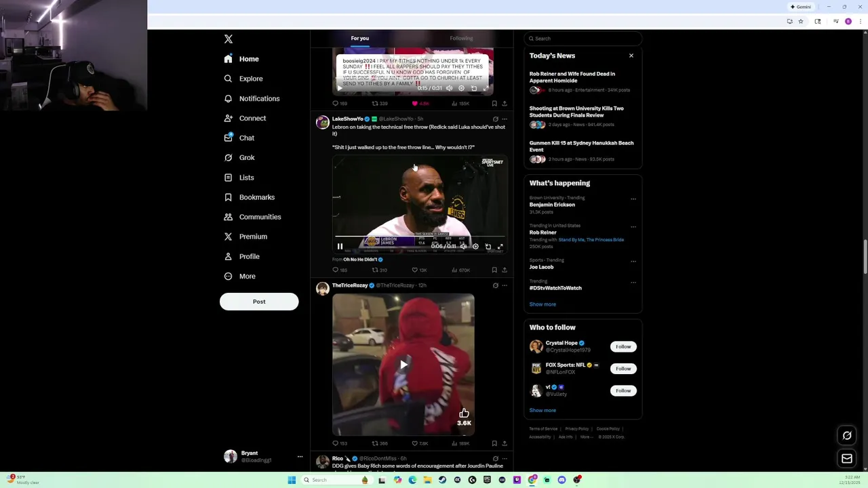Open more options on TheTriceRozay post
The height and width of the screenshot is (488, 868).
click(x=504, y=285)
